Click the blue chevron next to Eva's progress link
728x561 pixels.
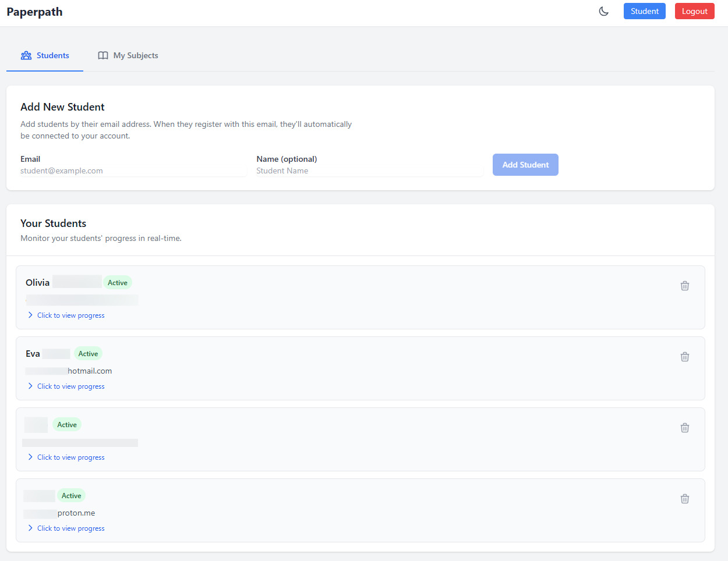point(30,386)
